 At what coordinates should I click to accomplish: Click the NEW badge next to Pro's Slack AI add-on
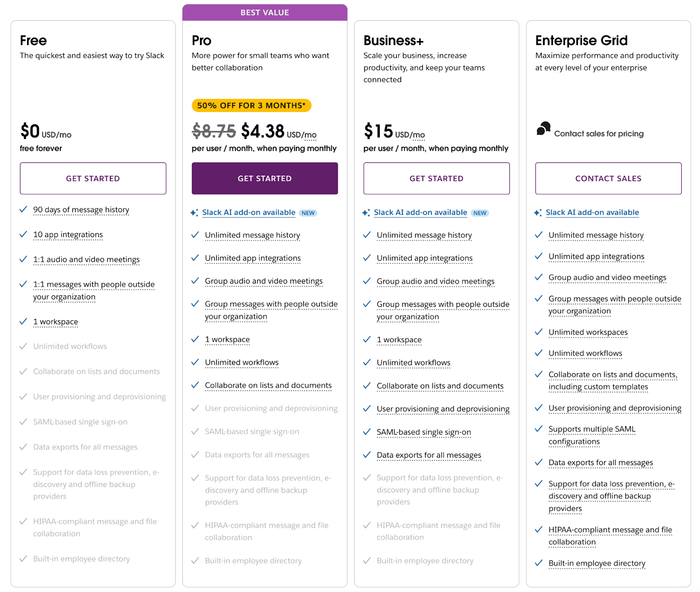[308, 213]
